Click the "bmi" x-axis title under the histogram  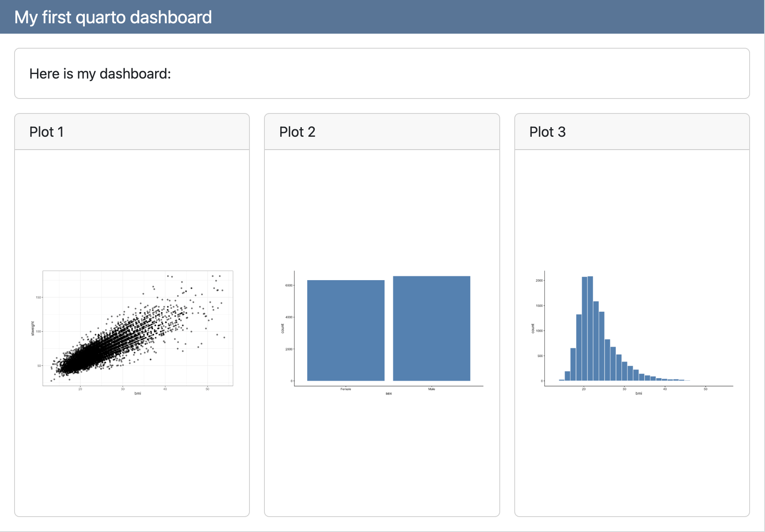[639, 394]
